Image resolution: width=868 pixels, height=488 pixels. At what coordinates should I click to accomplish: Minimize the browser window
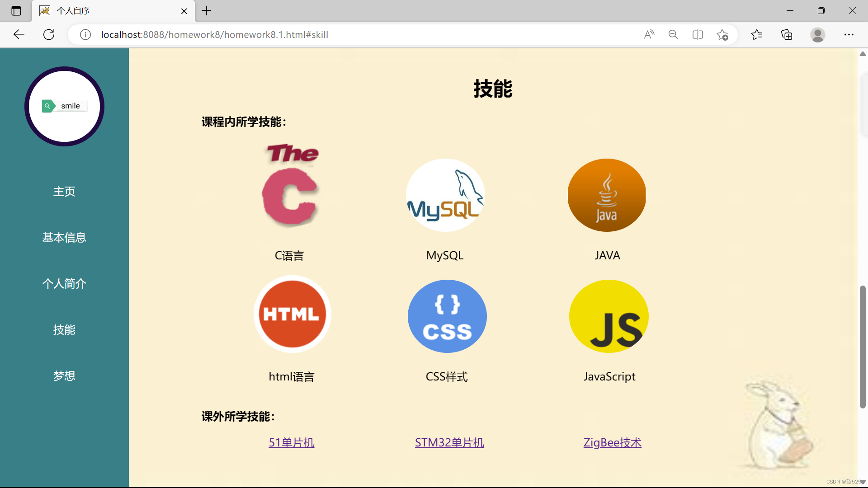point(790,11)
